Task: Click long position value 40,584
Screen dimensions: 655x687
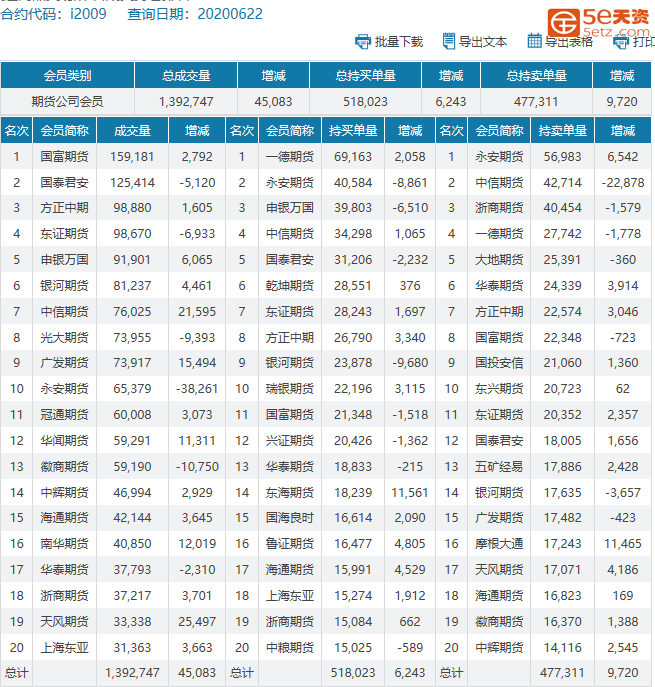Action: coord(353,182)
